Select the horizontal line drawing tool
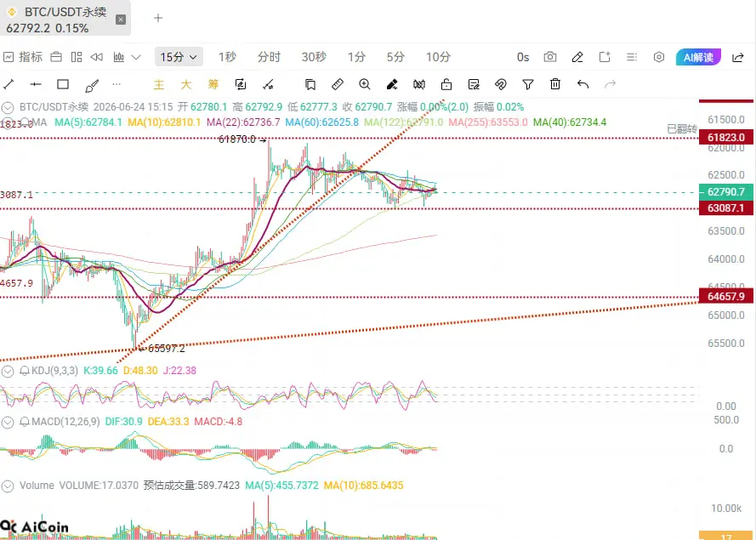Viewport: 756px width, 540px height. 36,84
